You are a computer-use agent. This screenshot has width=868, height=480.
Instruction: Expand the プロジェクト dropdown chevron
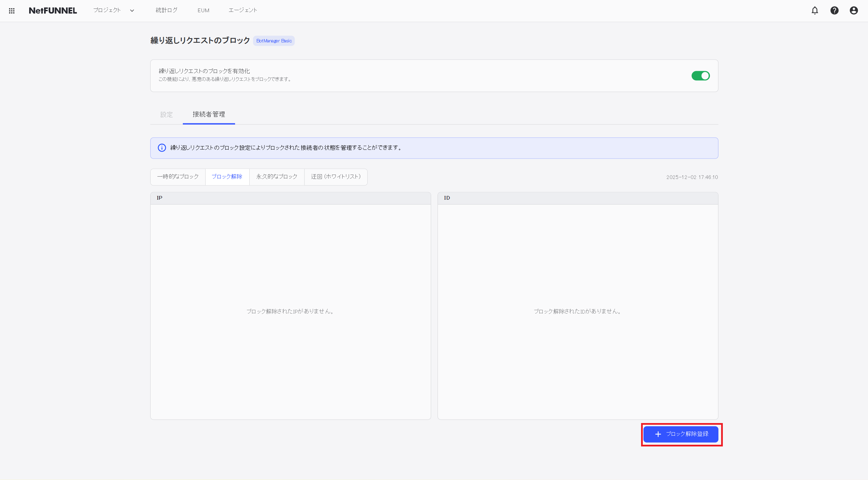tap(132, 11)
